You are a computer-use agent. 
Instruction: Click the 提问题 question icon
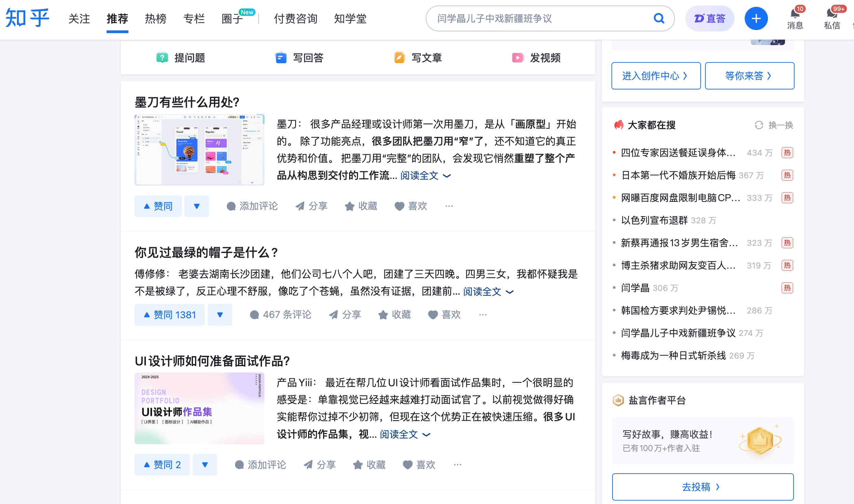tap(162, 58)
